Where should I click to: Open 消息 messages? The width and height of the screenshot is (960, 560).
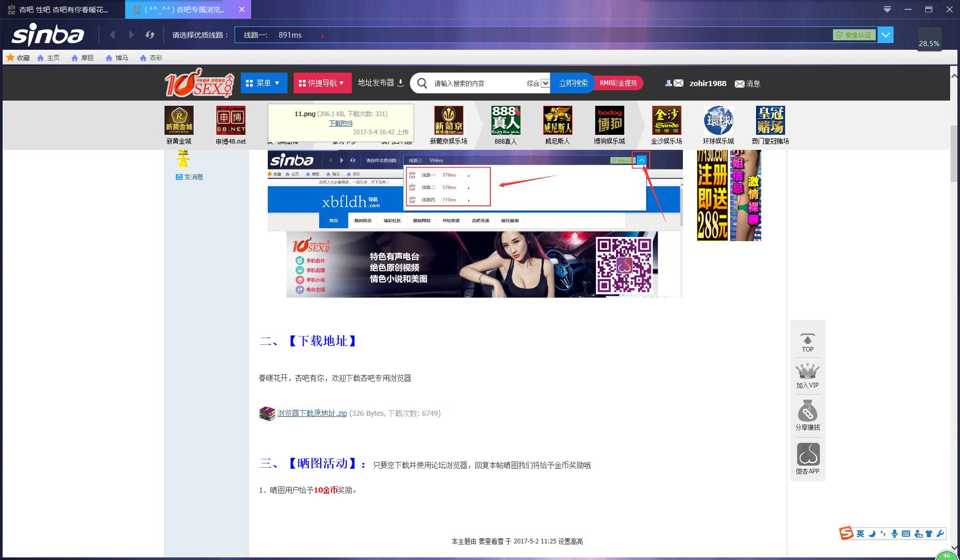748,83
